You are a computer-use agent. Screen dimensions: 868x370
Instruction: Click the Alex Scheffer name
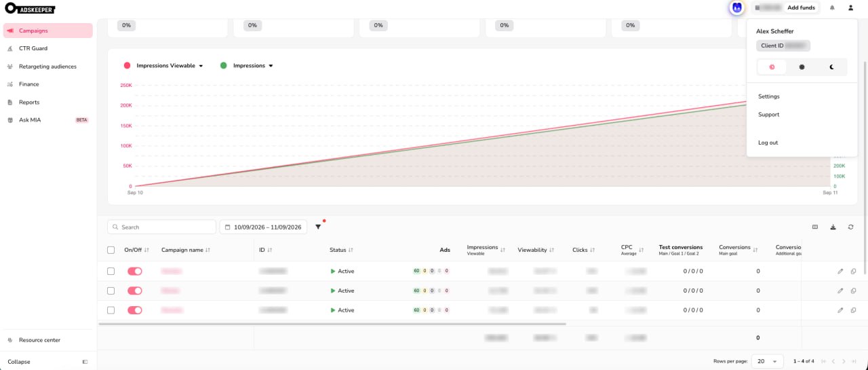point(774,31)
